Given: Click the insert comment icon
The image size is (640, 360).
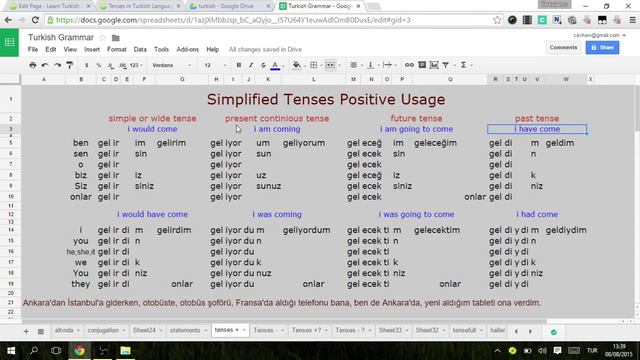Looking at the screenshot, I should point(422,65).
